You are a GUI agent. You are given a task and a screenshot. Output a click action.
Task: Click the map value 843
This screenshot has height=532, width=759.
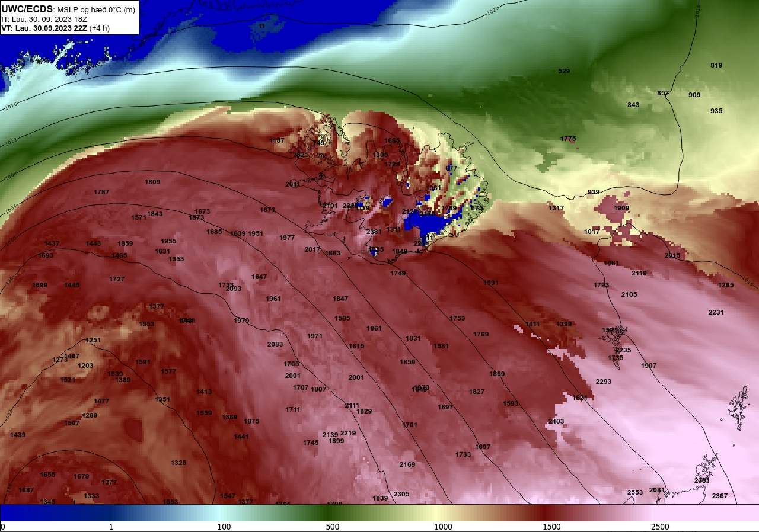coord(633,105)
